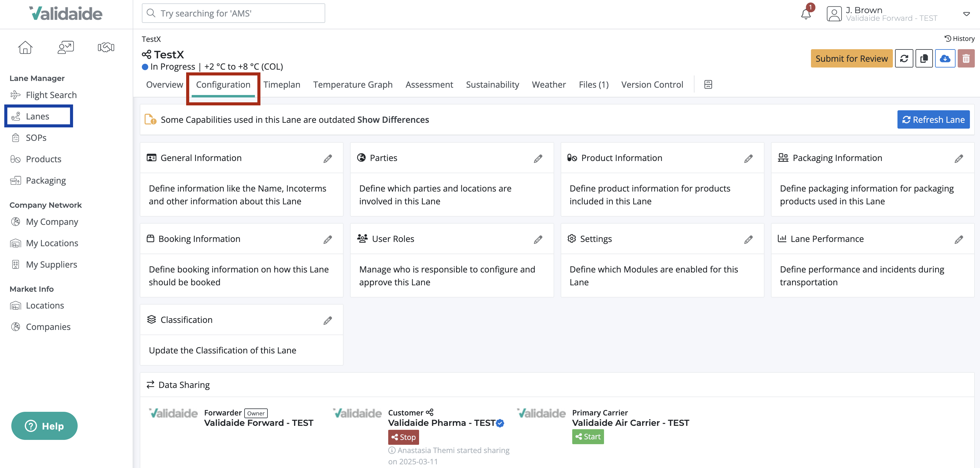Edit Lane Performance with pencil icon
The width and height of the screenshot is (980, 468).
(959, 239)
